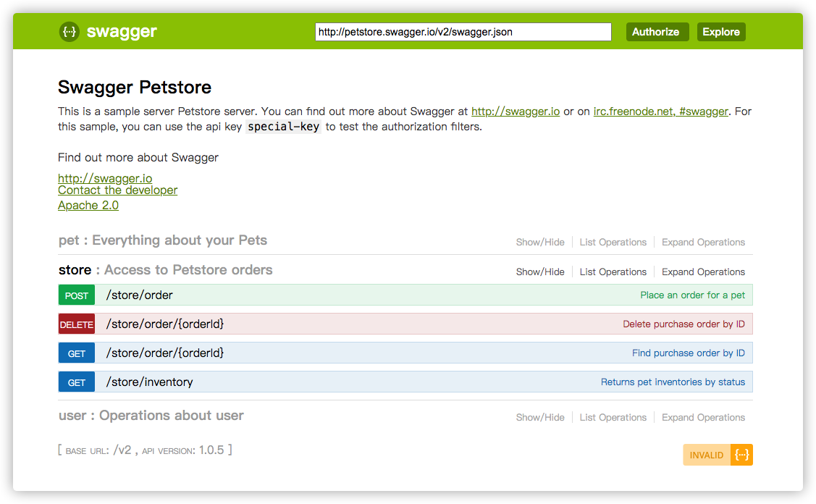
Task: Click the orange braces validator icon
Action: (741, 455)
